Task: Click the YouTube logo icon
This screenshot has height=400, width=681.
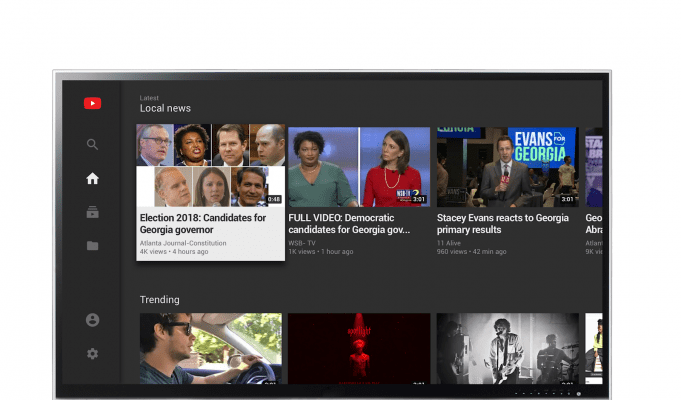Action: click(x=93, y=103)
